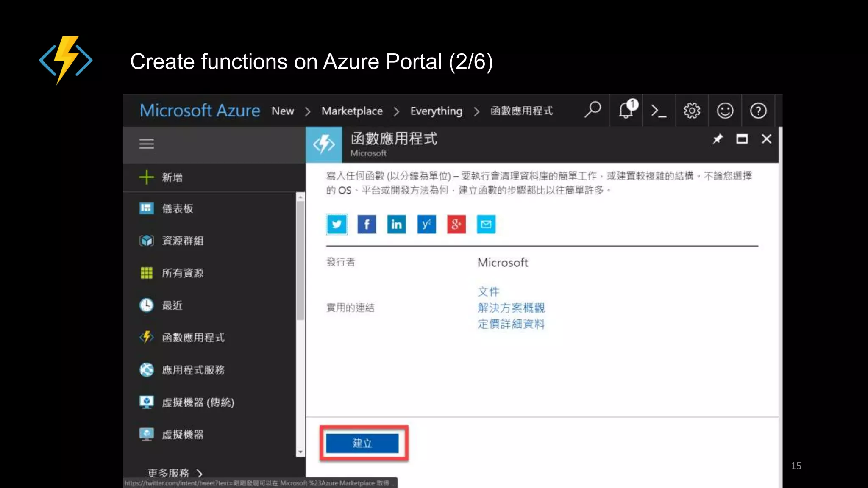Select the 實用的連結 label text
The height and width of the screenshot is (488, 868).
tap(351, 308)
